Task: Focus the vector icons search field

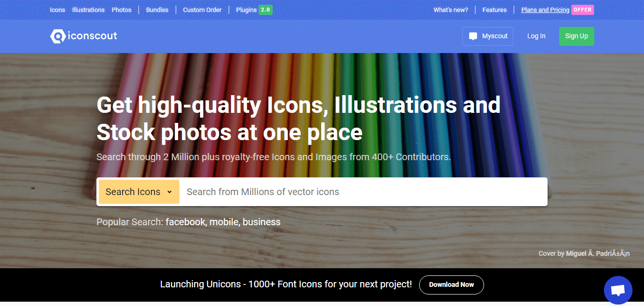Action: [x=364, y=192]
